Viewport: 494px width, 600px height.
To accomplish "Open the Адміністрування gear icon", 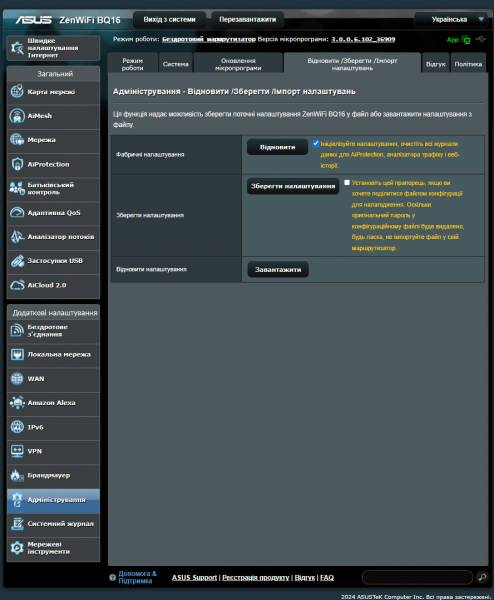I will coord(17,500).
